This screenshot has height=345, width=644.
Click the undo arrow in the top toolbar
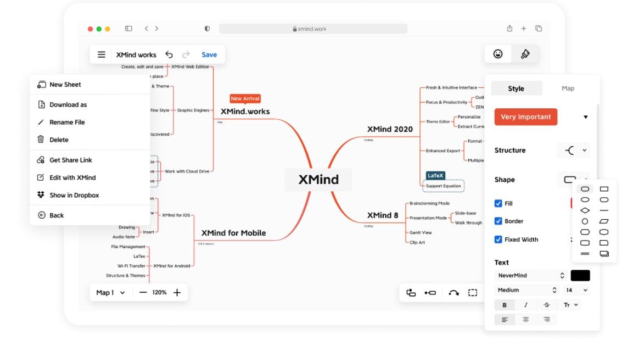point(169,54)
